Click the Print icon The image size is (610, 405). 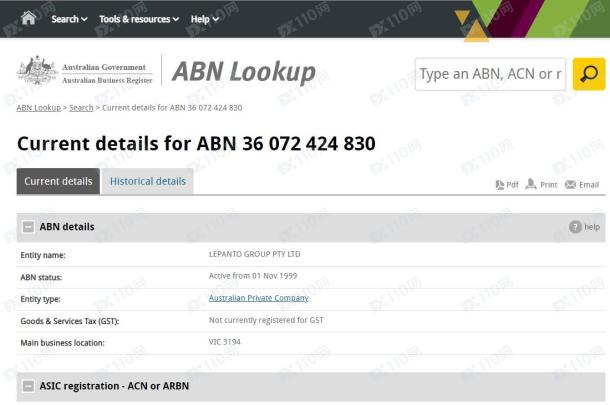coord(531,185)
